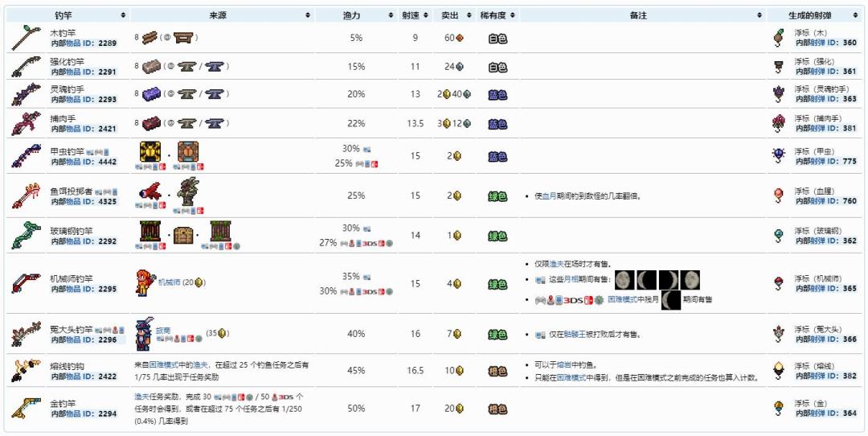This screenshot has height=436, width=868.
Task: Click the 内部物品 ID: 2289 text
Action: (84, 43)
